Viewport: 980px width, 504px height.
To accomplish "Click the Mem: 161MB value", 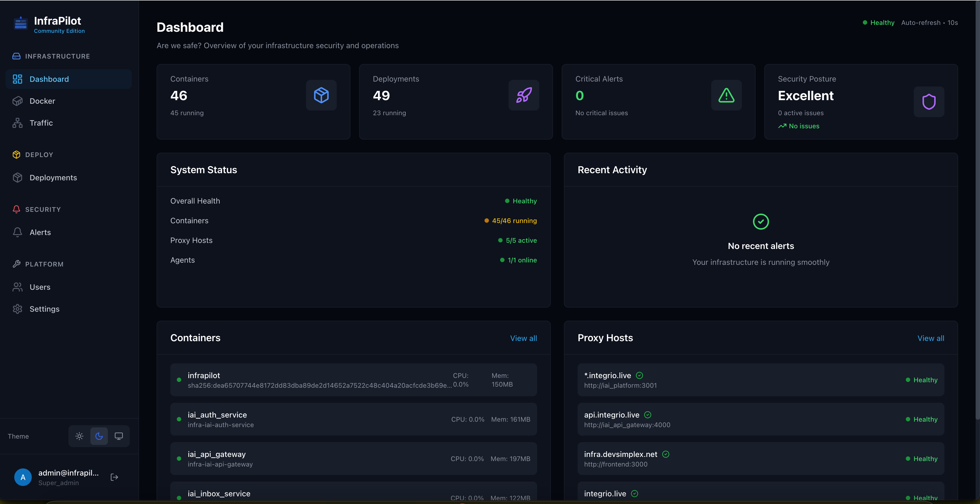I will pos(511,419).
